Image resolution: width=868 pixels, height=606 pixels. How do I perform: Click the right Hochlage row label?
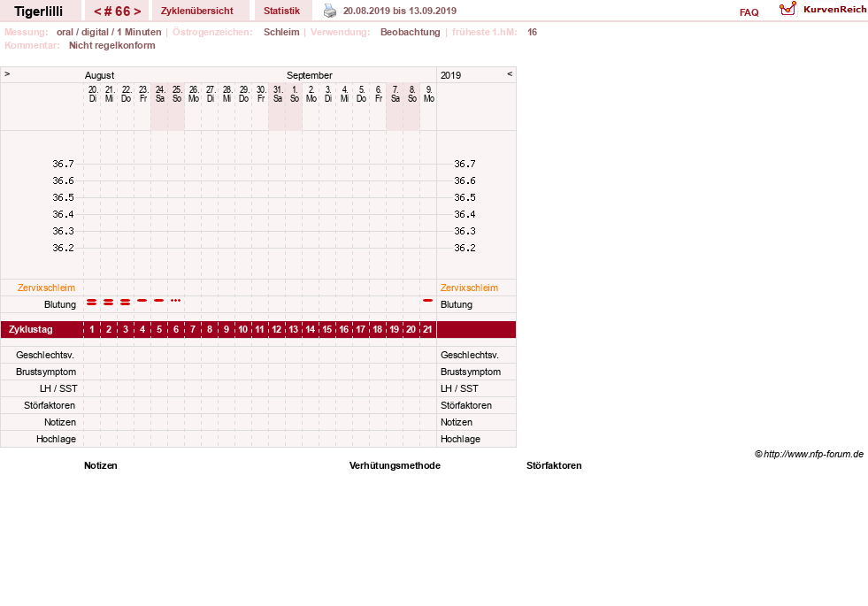[x=461, y=439]
